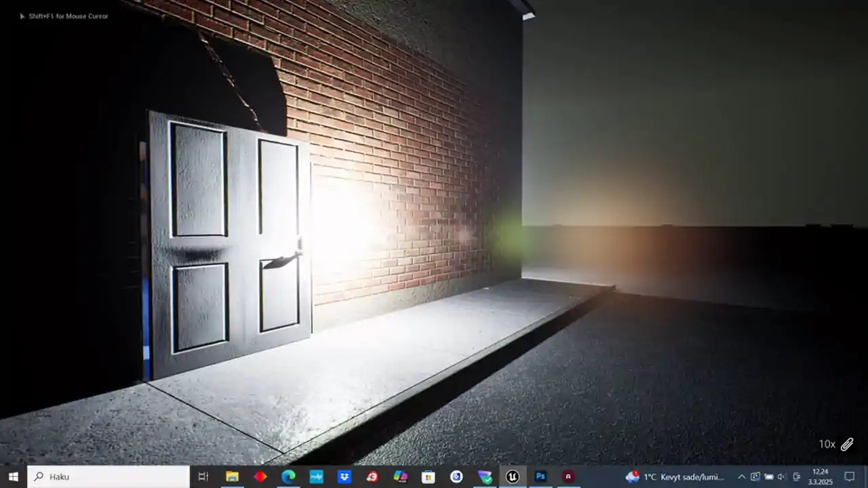The width and height of the screenshot is (868, 488).
Task: Open the tray icon left of the clock
Action: pyautogui.click(x=796, y=476)
